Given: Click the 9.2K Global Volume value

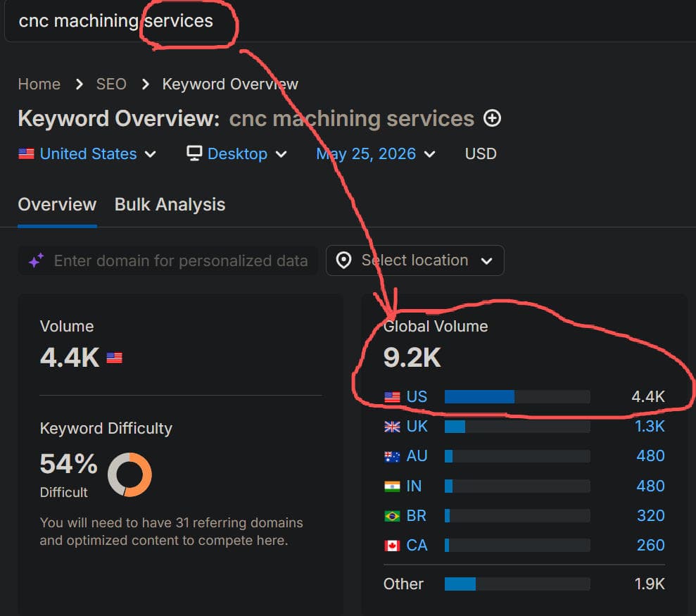Looking at the screenshot, I should [412, 358].
